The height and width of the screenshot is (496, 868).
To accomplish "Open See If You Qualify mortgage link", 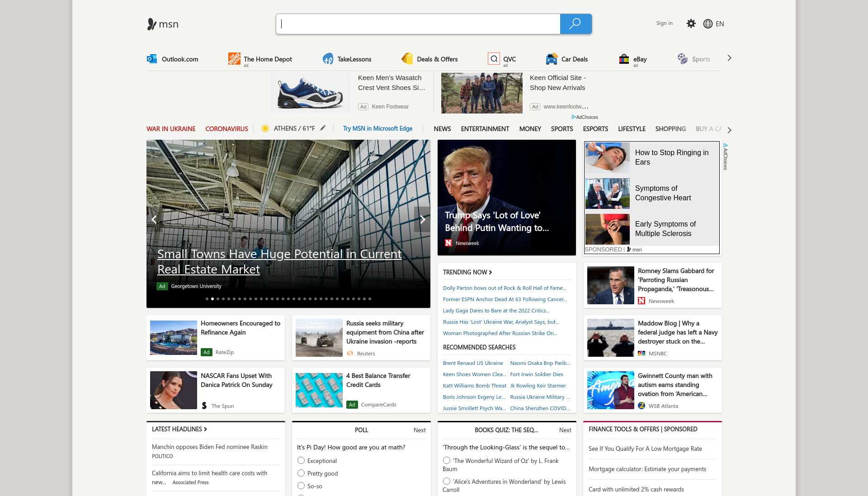I will [x=645, y=449].
